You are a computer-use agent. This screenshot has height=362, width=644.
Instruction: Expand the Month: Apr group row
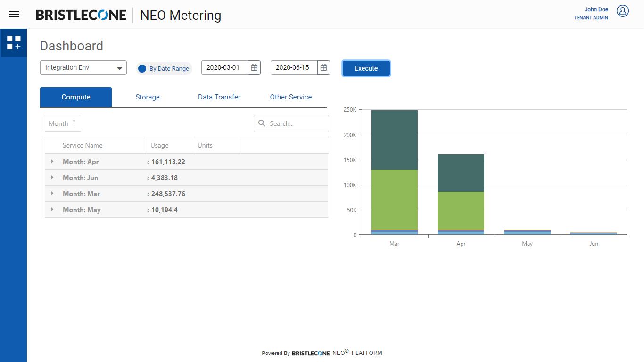[52, 162]
